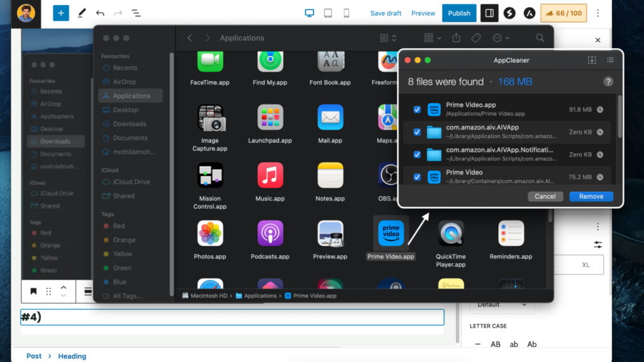
Task: Open Finder group-by dropdown
Action: (x=433, y=38)
